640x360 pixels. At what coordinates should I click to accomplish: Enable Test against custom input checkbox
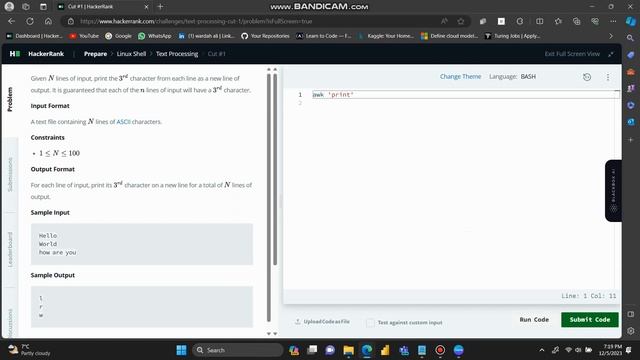coord(370,322)
